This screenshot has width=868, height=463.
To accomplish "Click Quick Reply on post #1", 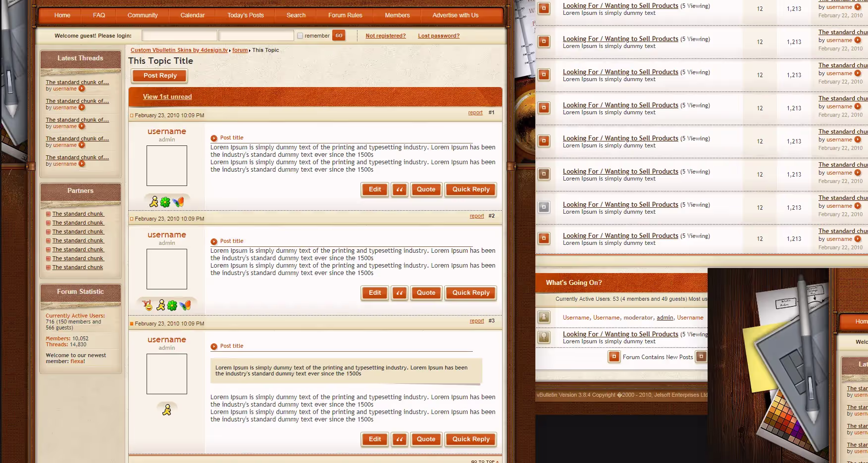I will click(471, 189).
